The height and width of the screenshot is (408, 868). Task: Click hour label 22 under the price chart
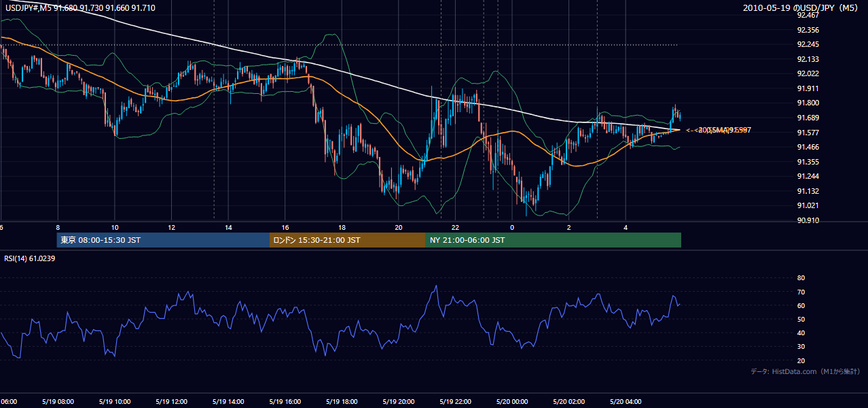456,228
